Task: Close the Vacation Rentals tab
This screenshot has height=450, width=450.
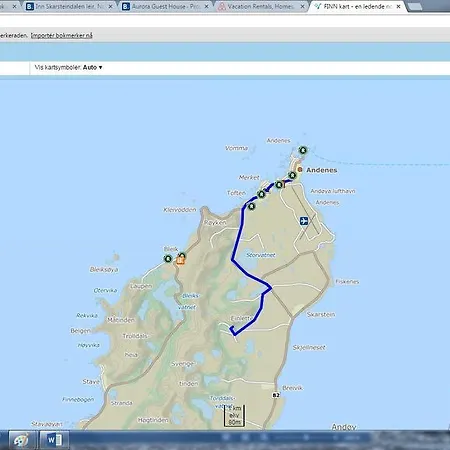Action: coord(302,6)
